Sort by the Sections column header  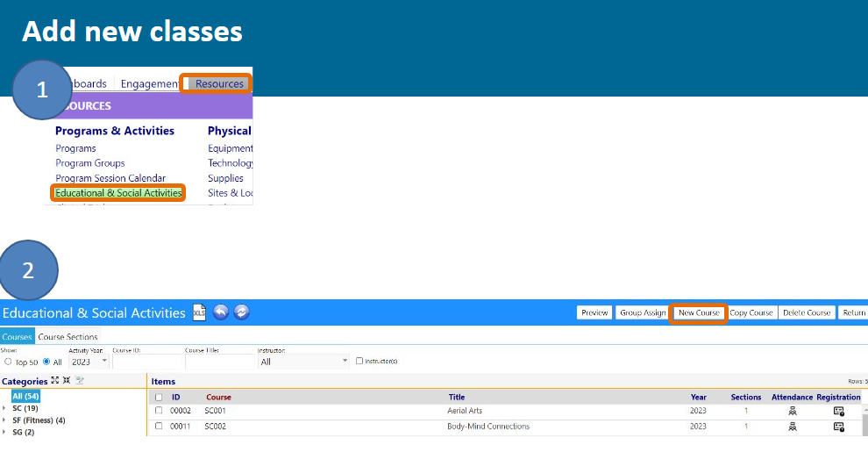point(745,398)
